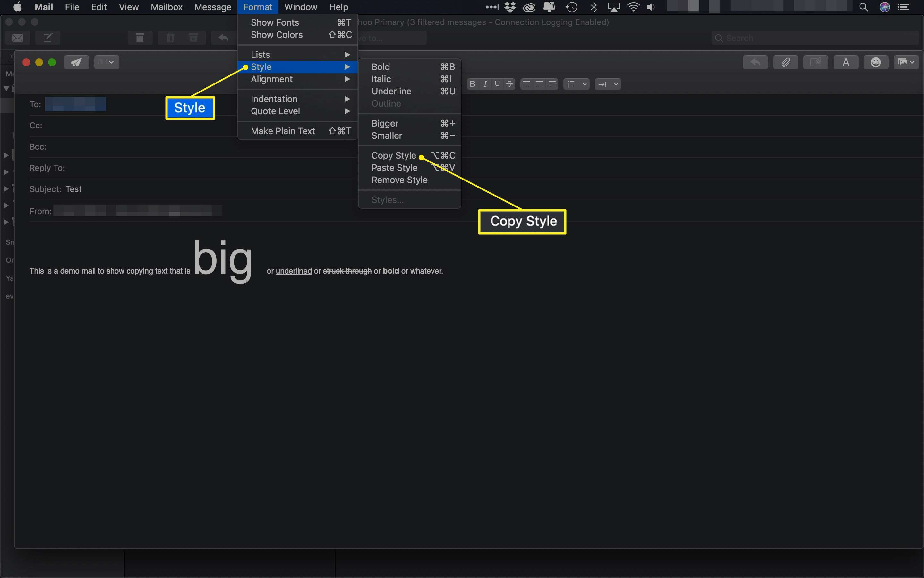Viewport: 924px width, 578px height.
Task: Open the File menu
Action: tap(72, 7)
